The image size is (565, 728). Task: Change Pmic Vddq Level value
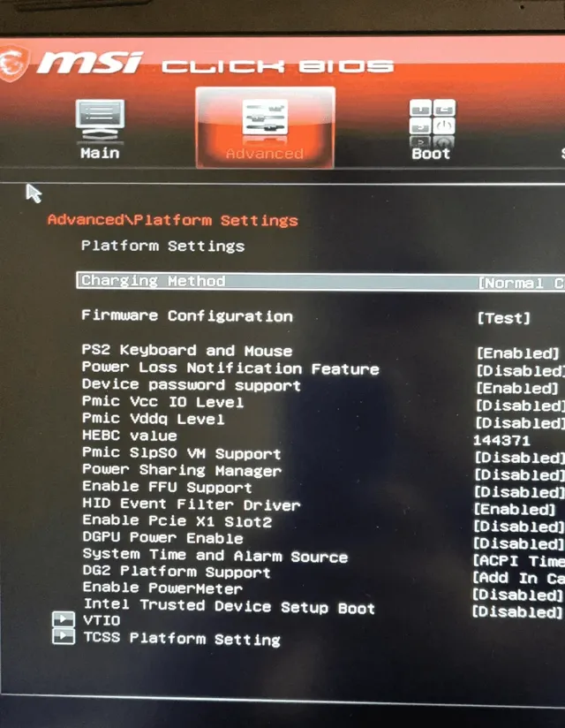click(520, 423)
